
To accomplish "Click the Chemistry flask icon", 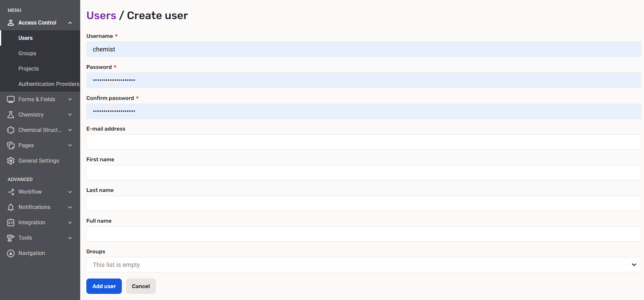I will point(10,115).
